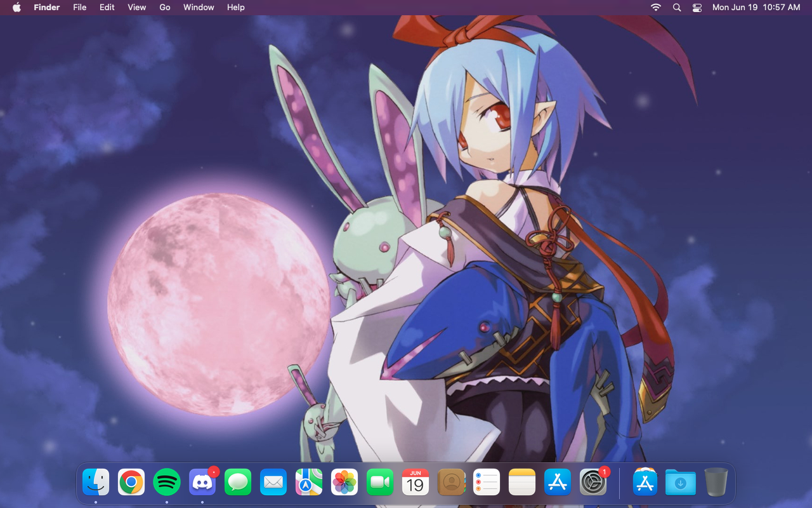The height and width of the screenshot is (508, 812).
Task: Open the Trash
Action: (716, 482)
